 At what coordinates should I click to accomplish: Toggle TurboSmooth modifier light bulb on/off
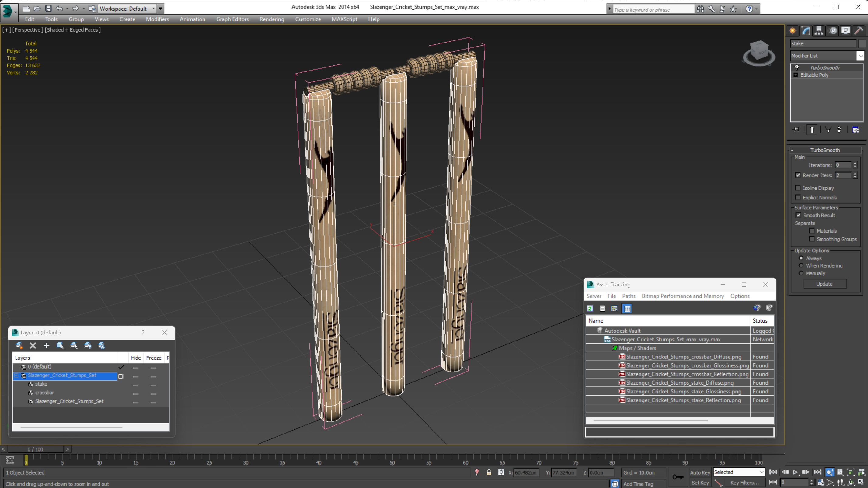(797, 67)
